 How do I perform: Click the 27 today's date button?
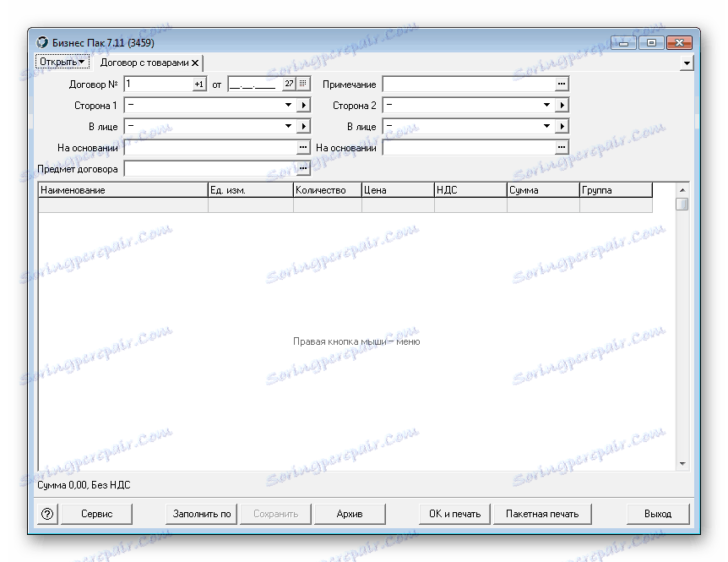(289, 84)
